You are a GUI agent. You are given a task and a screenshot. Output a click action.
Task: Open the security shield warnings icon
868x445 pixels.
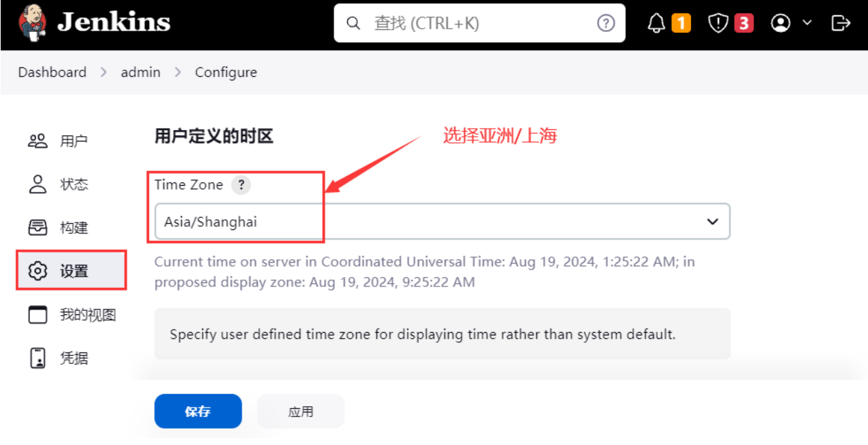(x=718, y=23)
